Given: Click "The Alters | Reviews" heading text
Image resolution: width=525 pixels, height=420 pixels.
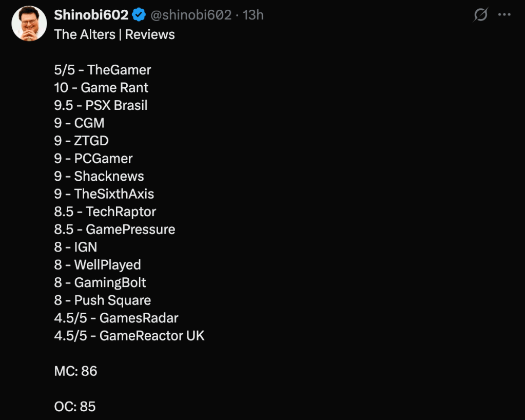Looking at the screenshot, I should pyautogui.click(x=114, y=34).
